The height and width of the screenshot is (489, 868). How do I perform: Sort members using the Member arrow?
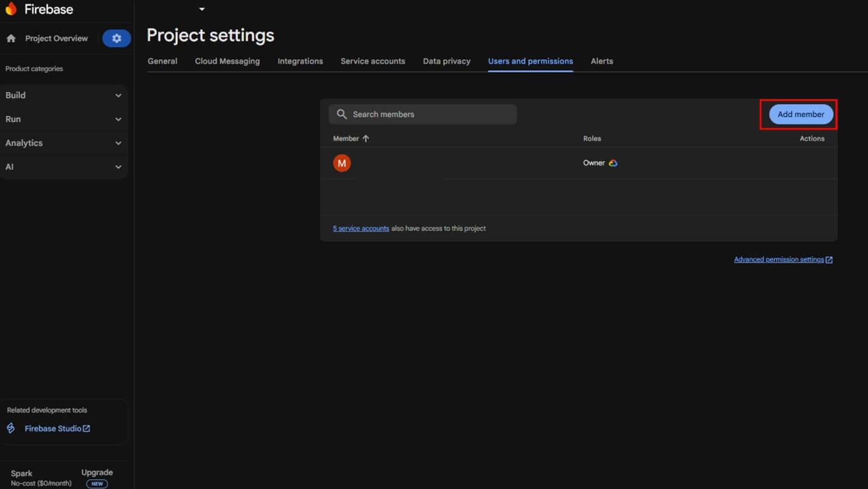pyautogui.click(x=366, y=139)
